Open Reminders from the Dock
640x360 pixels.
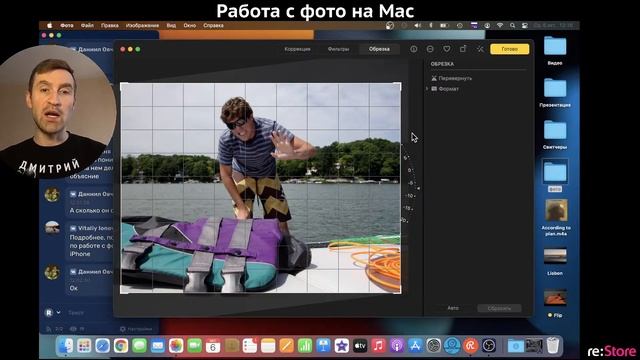pyautogui.click(x=249, y=346)
